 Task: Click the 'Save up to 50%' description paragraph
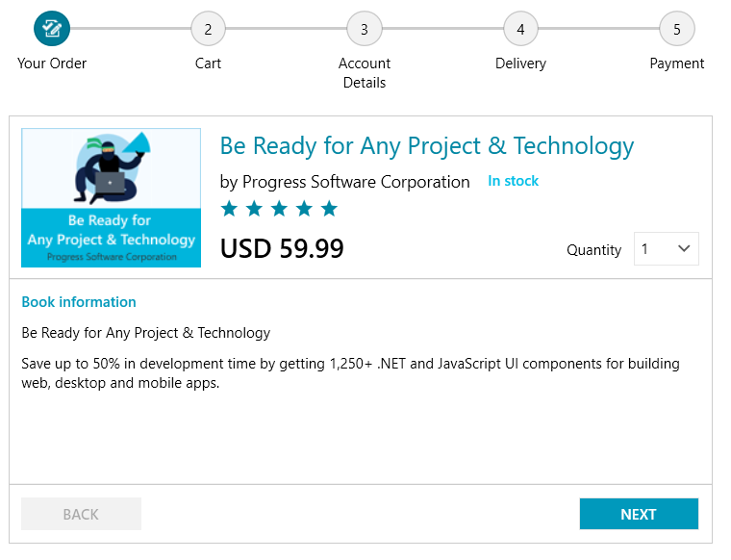point(350,373)
